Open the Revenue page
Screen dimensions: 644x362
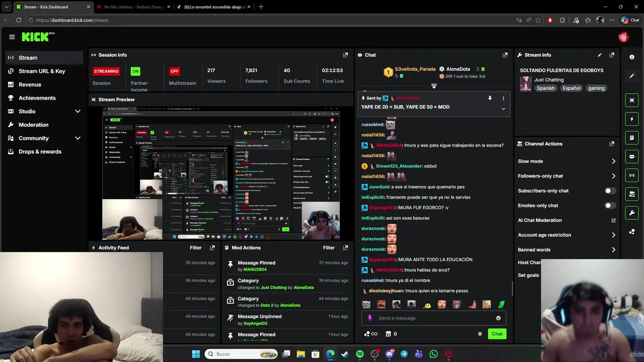(44, 84)
